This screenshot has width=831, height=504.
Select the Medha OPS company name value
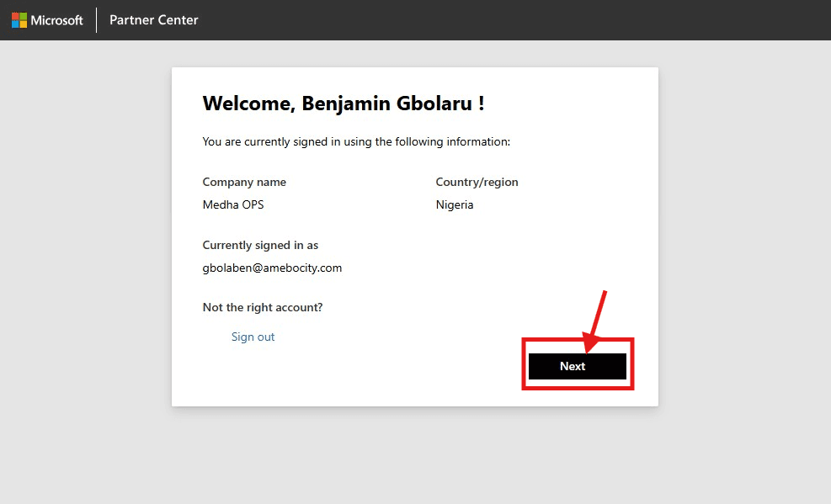(233, 204)
